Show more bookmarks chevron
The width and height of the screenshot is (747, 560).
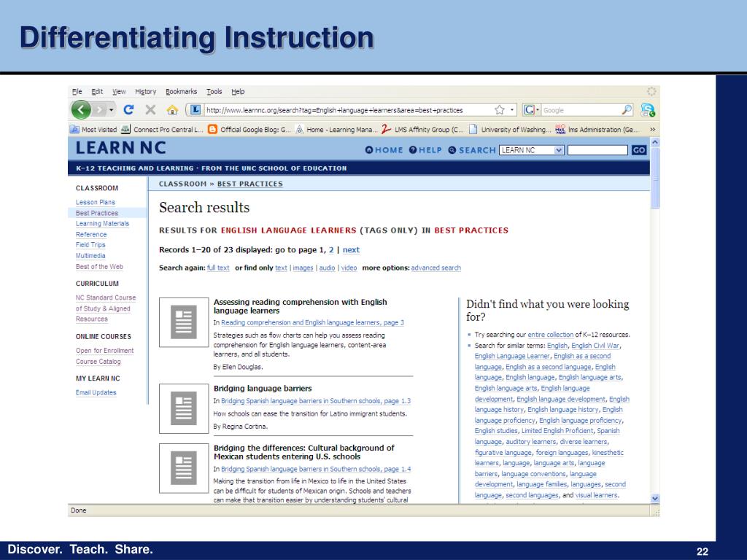pos(652,129)
